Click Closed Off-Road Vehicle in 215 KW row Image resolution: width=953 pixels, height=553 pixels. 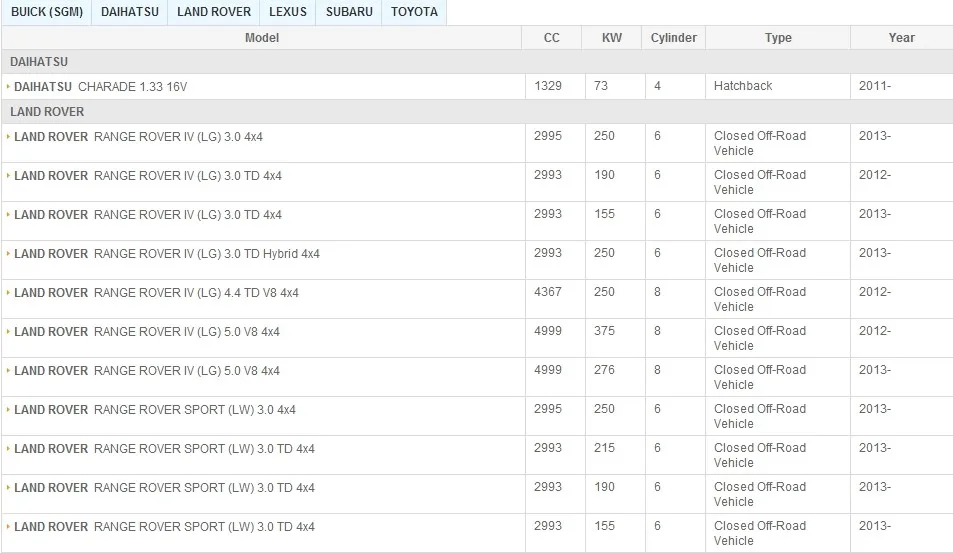click(760, 455)
